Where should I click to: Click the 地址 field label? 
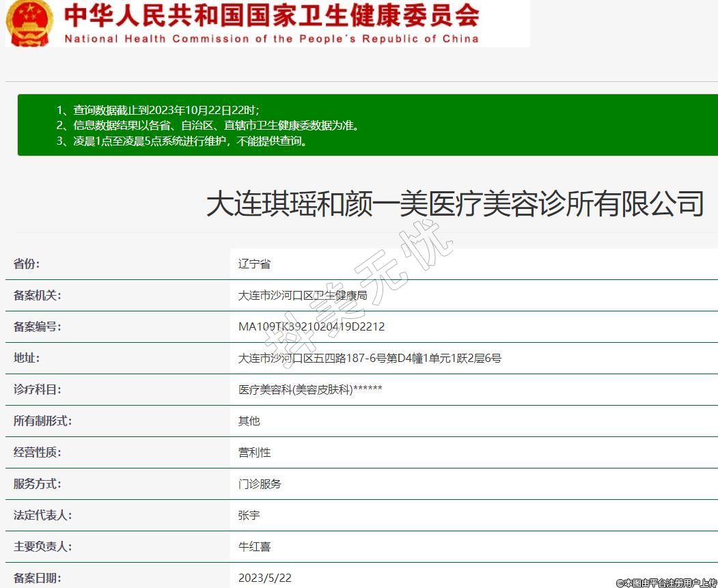point(27,359)
